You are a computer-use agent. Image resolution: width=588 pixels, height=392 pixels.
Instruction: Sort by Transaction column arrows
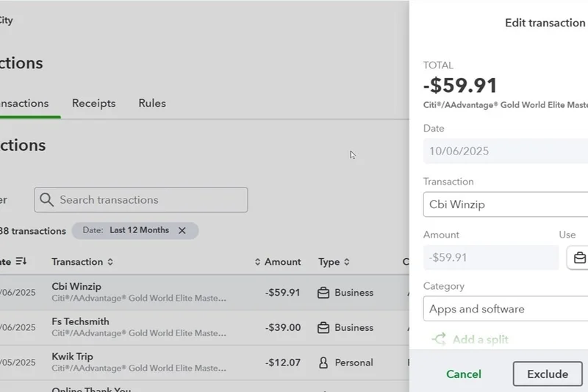110,262
